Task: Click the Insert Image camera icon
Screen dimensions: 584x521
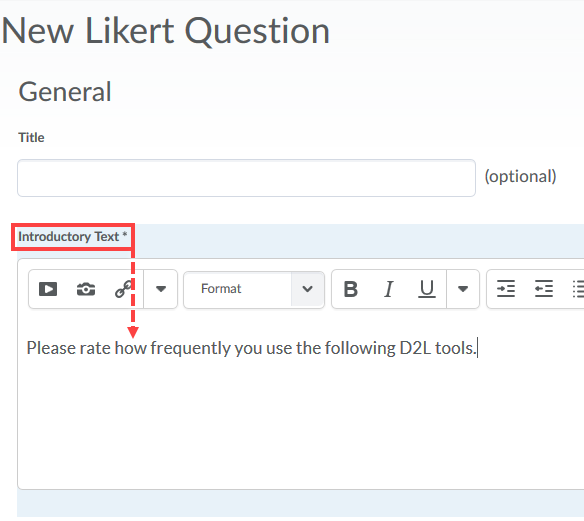Action: 86,289
